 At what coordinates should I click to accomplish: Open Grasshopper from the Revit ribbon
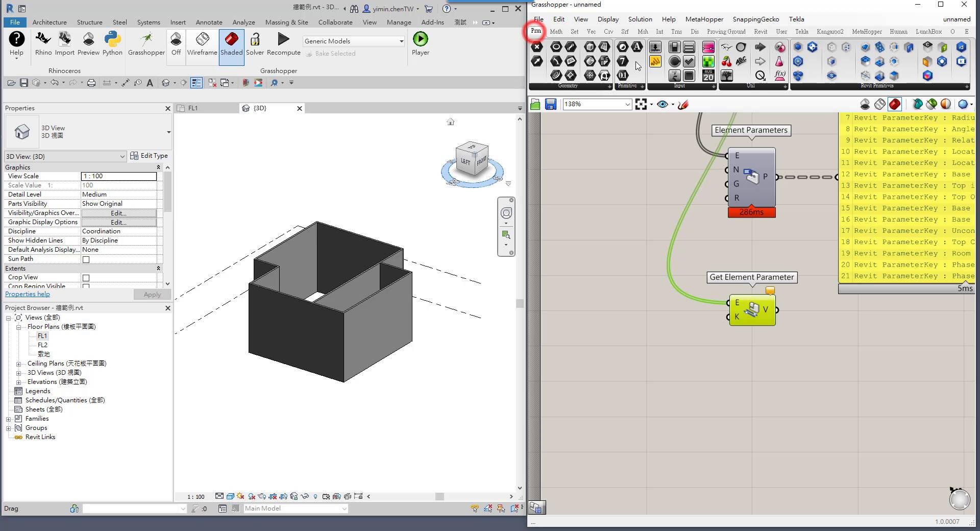point(146,44)
